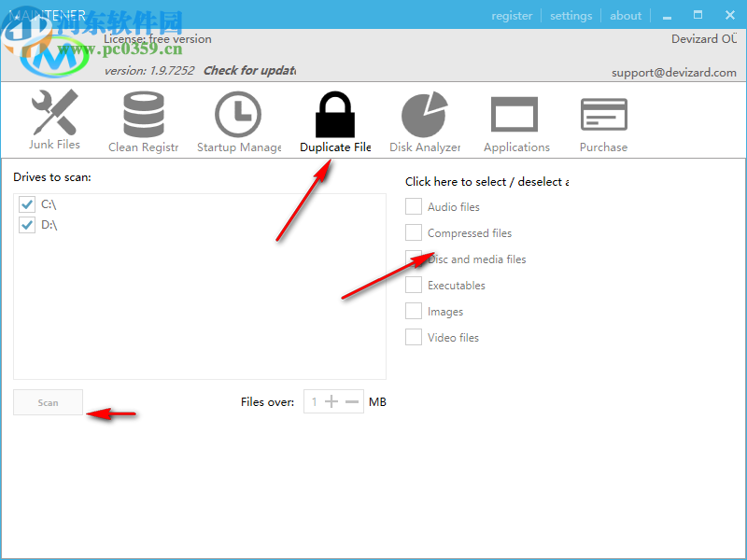Minimize the Maintener window
Viewport: 747px width, 560px height.
667,16
